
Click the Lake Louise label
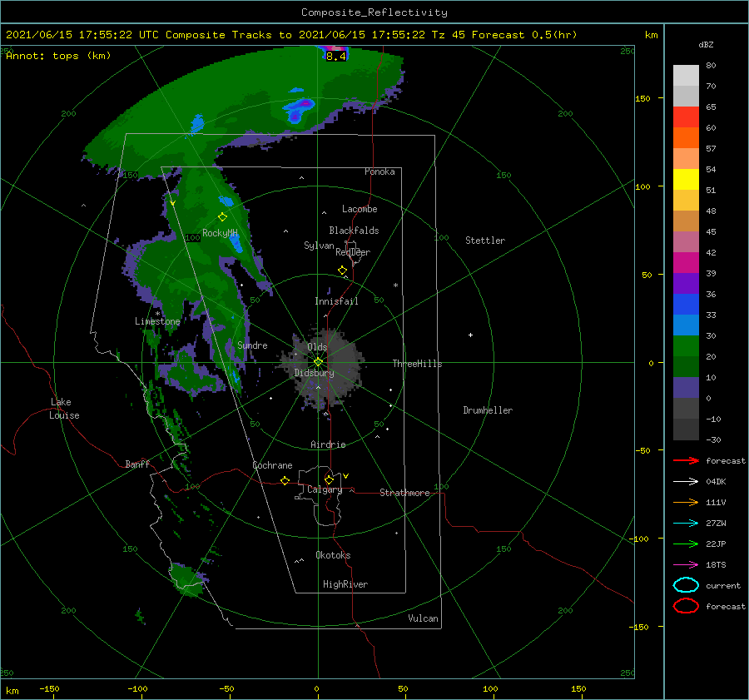[x=64, y=409]
